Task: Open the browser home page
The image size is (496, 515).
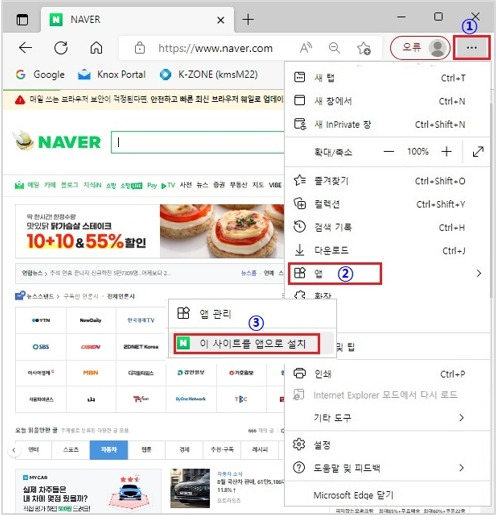Action: click(x=96, y=48)
